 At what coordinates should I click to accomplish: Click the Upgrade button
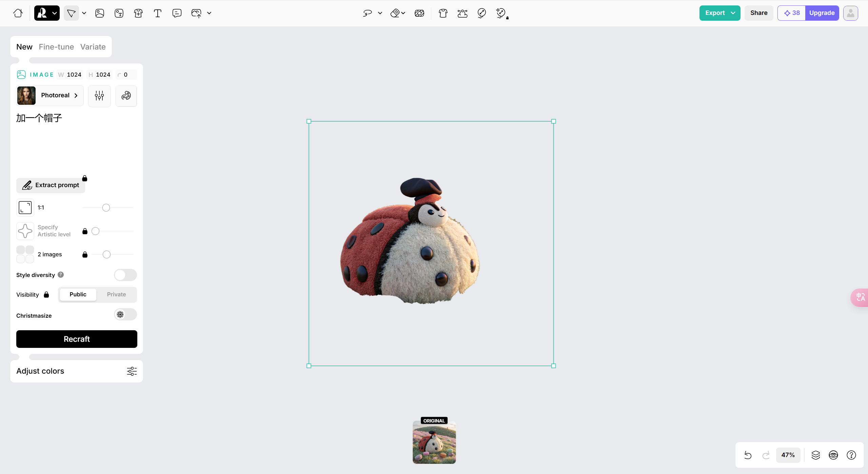(x=822, y=13)
